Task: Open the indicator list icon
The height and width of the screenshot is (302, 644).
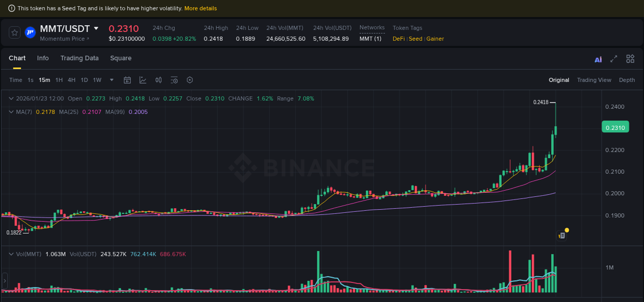Action: [x=174, y=80]
